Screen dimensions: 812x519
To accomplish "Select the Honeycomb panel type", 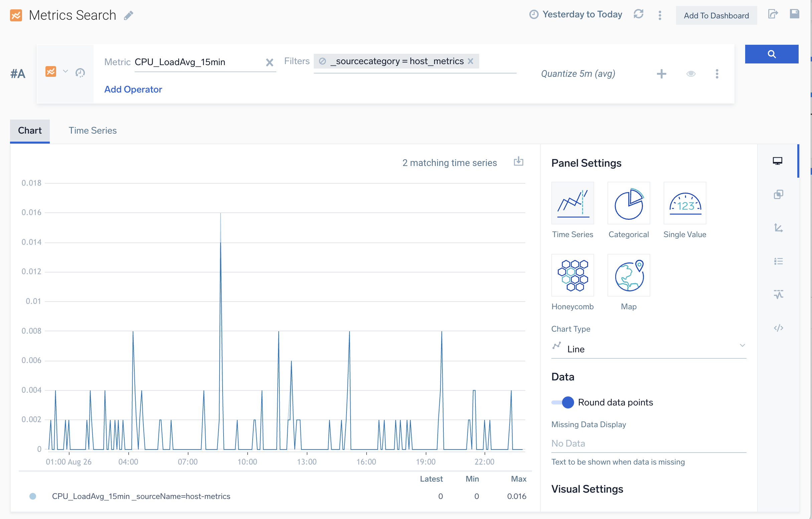I will pyautogui.click(x=572, y=275).
